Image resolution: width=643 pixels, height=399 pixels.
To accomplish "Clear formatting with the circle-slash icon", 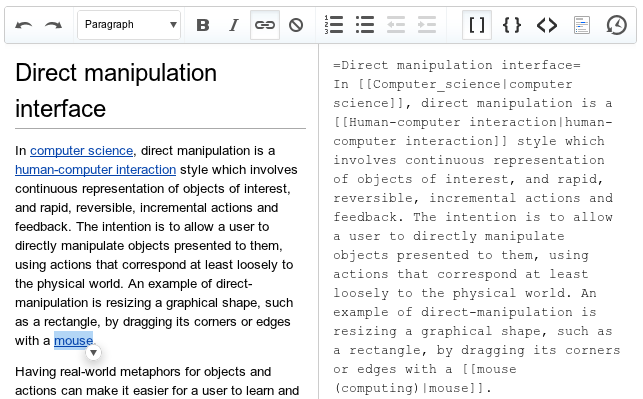I will point(296,25).
